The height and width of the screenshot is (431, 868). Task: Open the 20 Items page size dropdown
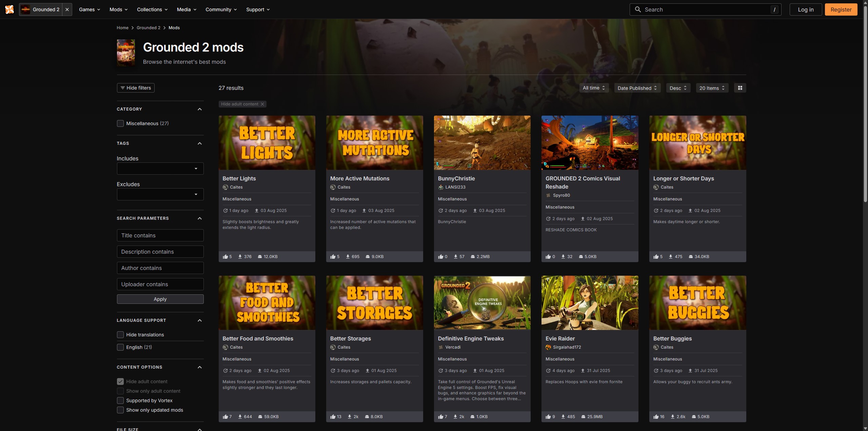(712, 88)
